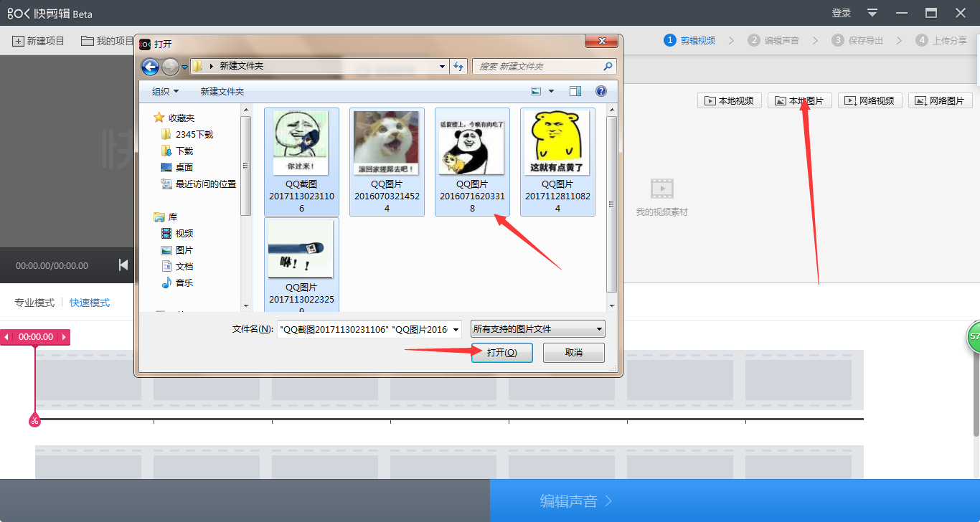This screenshot has width=980, height=522.
Task: Open the 下载 folder in the sidebar
Action: click(177, 151)
